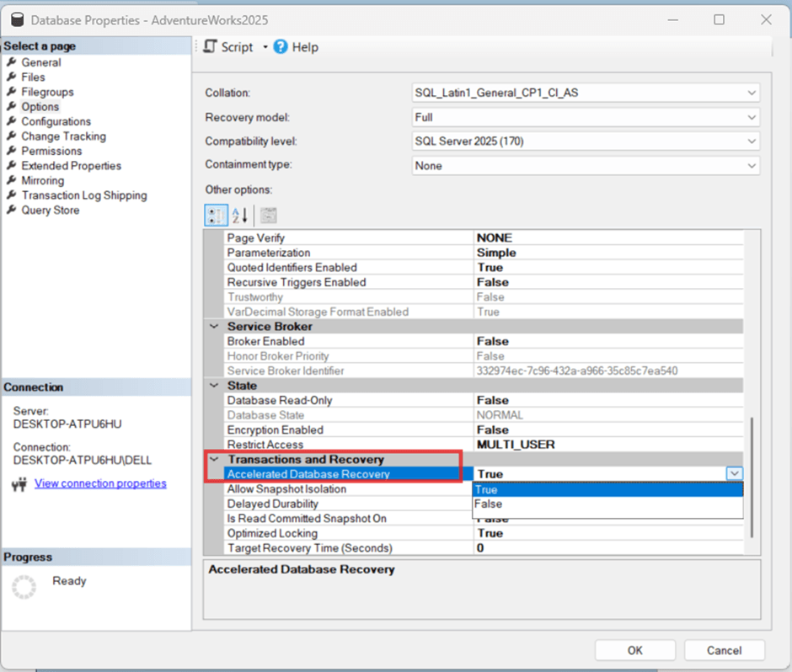Click the options grid vertical scrollbar
792x672 pixels.
[x=752, y=477]
